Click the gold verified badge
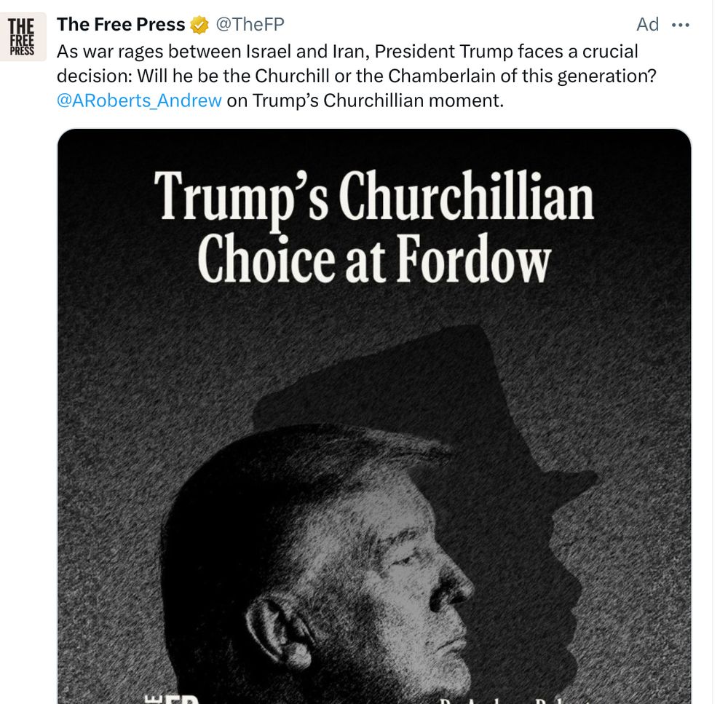The width and height of the screenshot is (728, 704). [x=199, y=25]
